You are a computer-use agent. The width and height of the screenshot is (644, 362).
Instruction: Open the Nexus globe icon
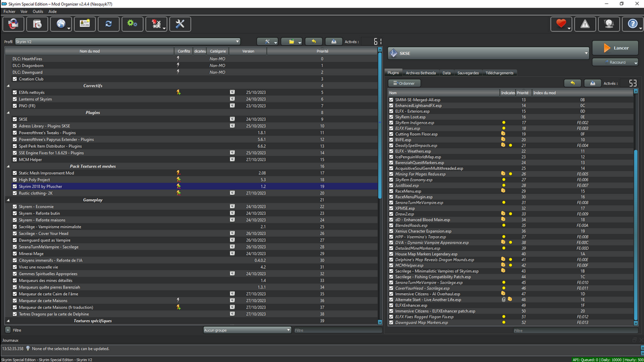tap(61, 24)
